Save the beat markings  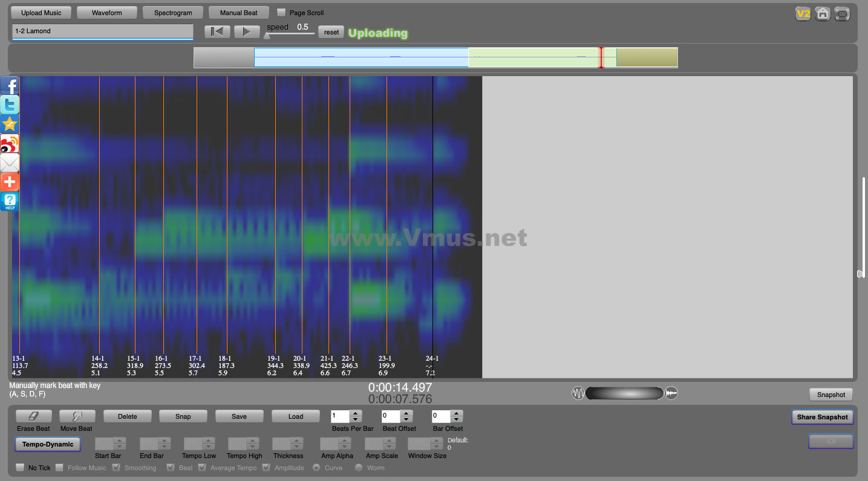point(239,416)
